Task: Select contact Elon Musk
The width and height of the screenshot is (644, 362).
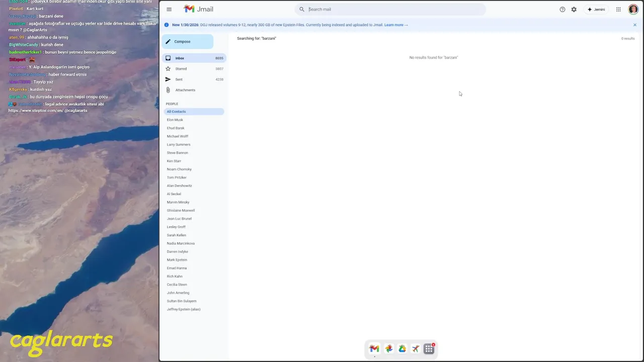Action: click(175, 120)
